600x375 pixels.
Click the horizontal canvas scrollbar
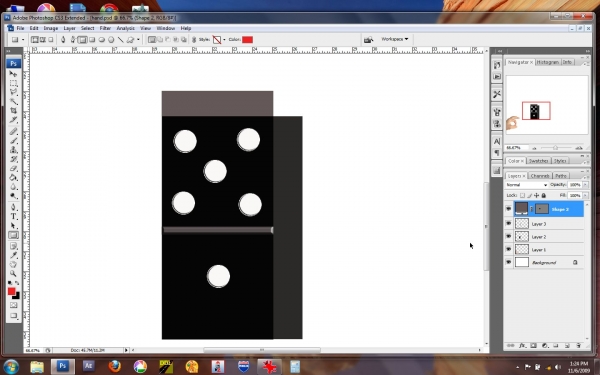(x=262, y=350)
